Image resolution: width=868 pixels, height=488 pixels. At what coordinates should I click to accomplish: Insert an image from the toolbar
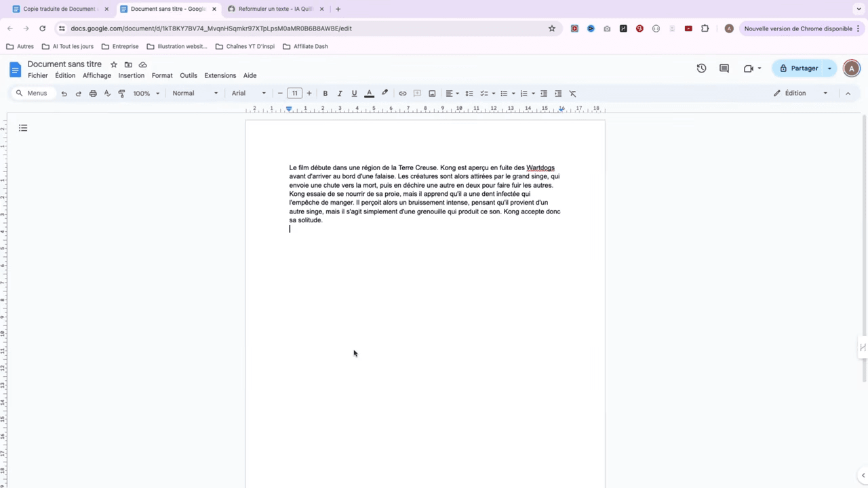[432, 94]
